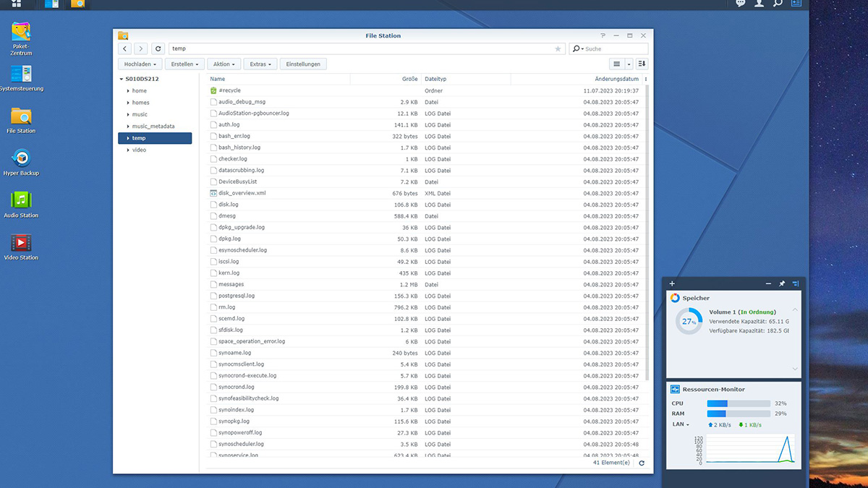Click the RAM usage bar

(x=739, y=414)
